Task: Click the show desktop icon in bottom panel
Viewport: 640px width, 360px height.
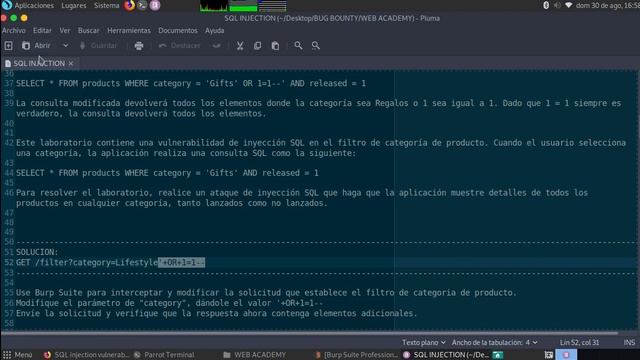Action: click(549, 355)
